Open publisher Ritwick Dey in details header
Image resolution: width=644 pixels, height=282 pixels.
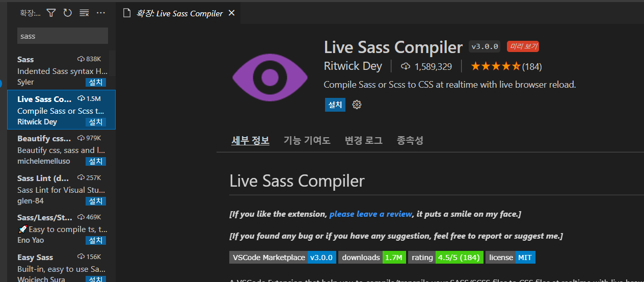coord(353,66)
